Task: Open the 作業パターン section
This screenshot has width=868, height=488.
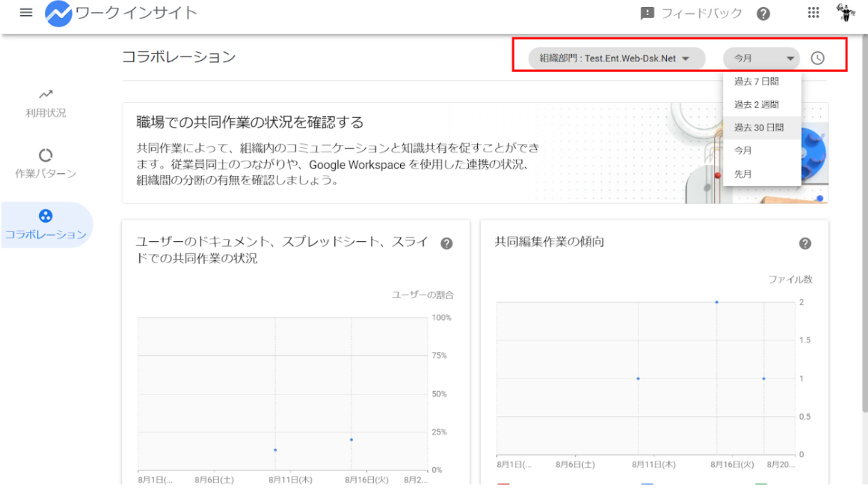Action: (46, 163)
